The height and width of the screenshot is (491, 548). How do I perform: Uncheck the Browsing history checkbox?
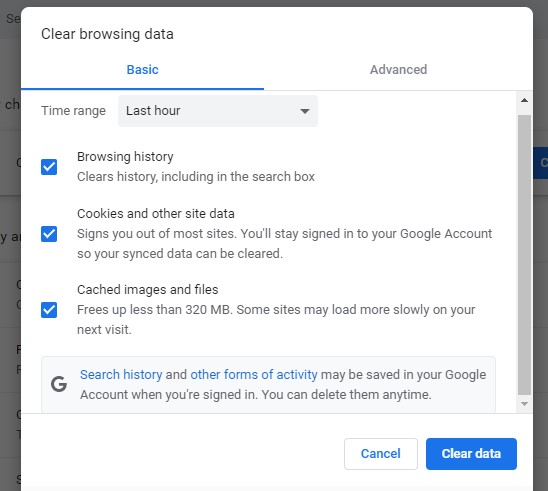click(x=49, y=167)
